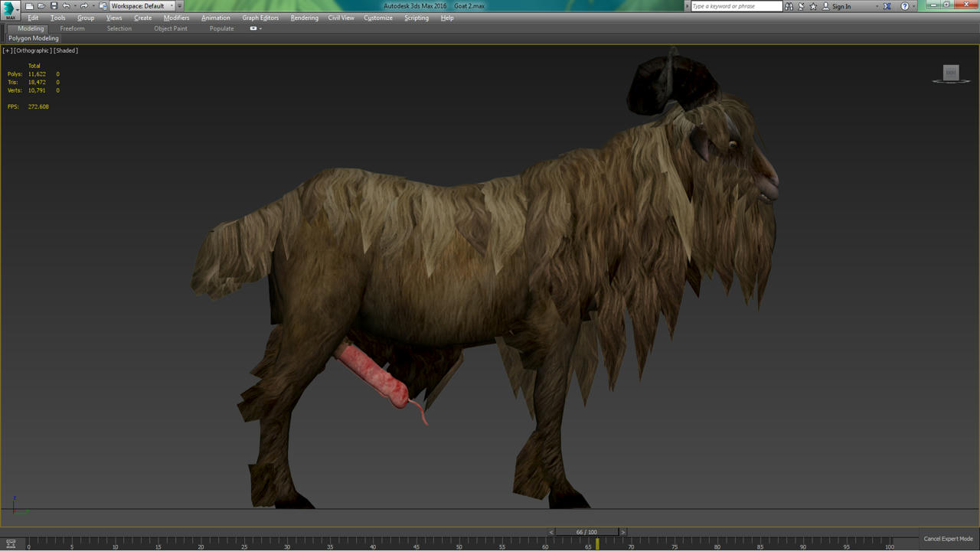Open the Civil View menu
This screenshot has width=980, height=551.
point(341,18)
